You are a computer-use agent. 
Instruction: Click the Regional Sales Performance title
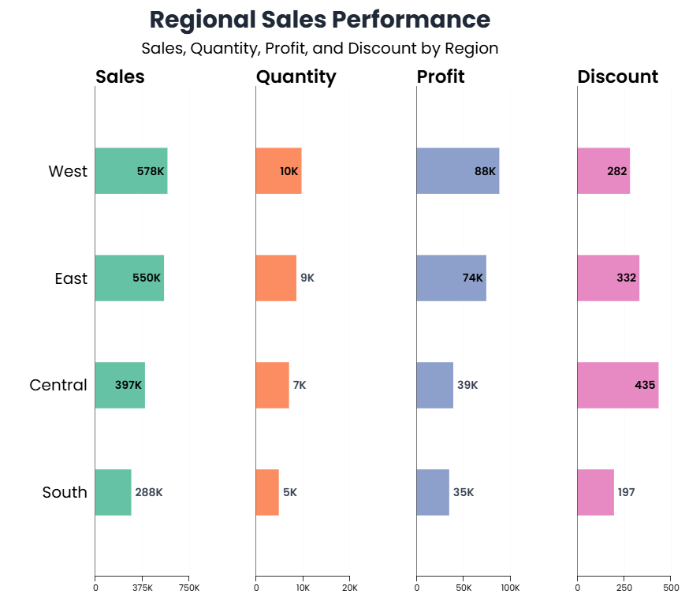[x=319, y=20]
